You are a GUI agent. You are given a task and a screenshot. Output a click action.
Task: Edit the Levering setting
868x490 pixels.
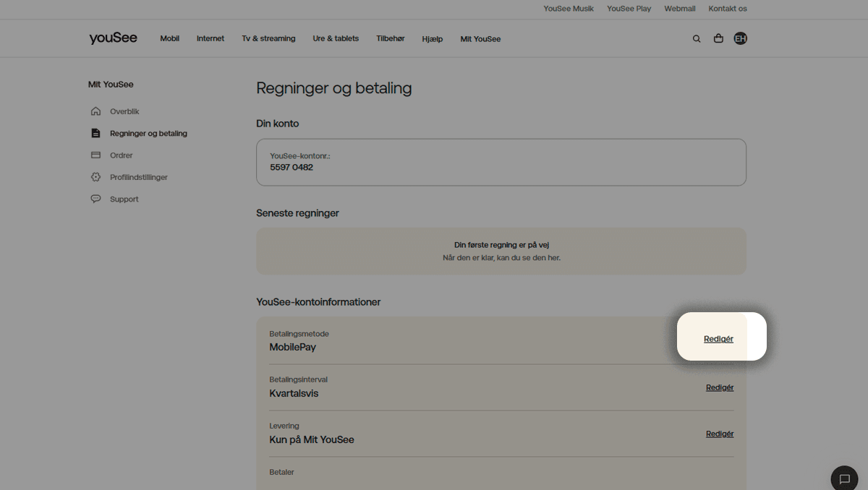(720, 434)
